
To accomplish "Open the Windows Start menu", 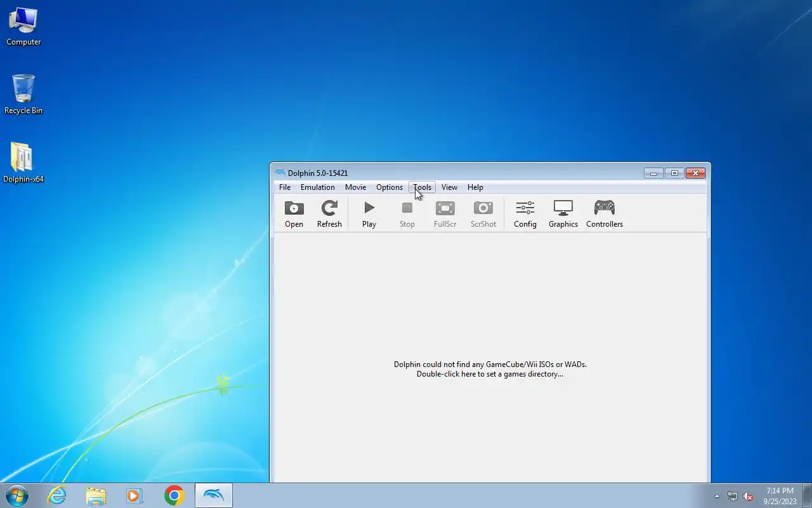I will (17, 495).
